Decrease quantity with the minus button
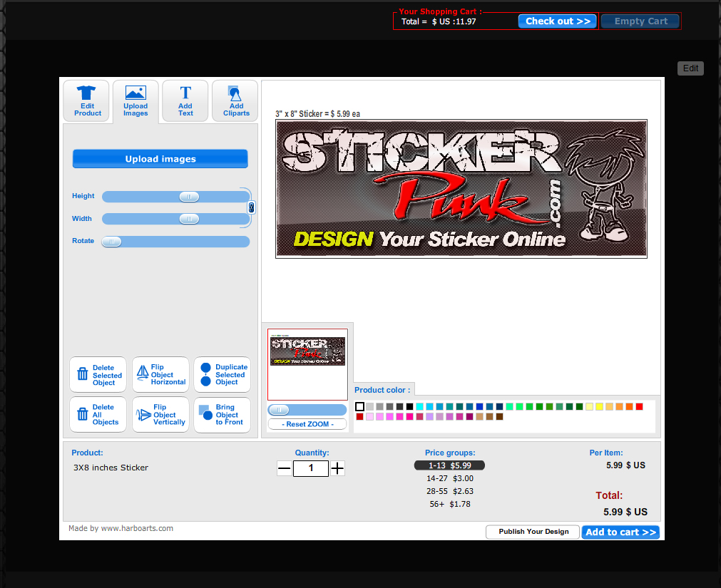 pos(285,468)
